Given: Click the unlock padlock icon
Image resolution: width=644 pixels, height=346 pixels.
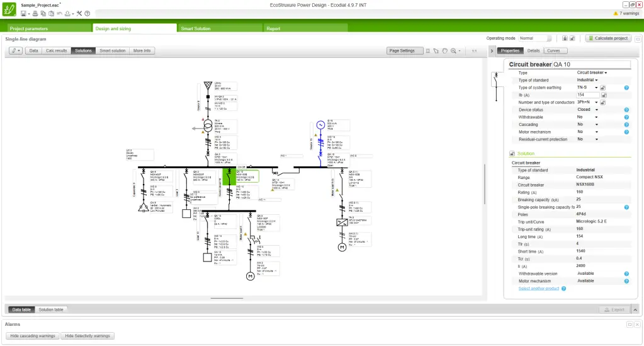Looking at the screenshot, I should pos(572,38).
